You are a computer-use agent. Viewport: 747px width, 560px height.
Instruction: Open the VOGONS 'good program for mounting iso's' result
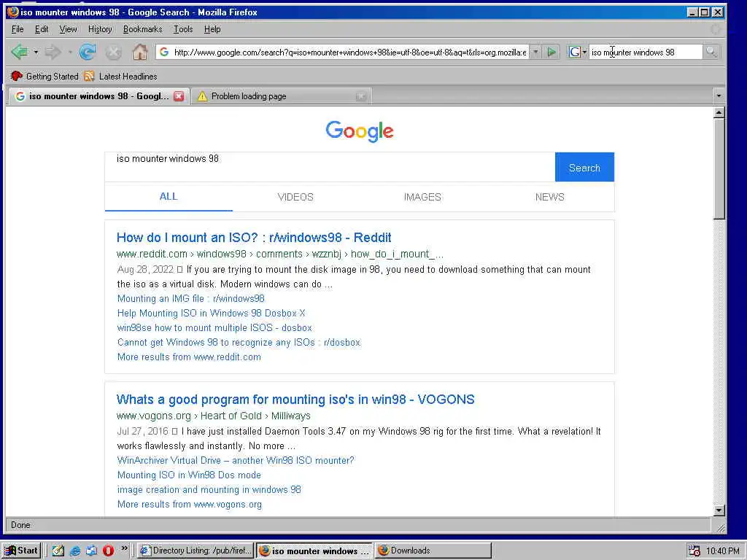click(295, 400)
